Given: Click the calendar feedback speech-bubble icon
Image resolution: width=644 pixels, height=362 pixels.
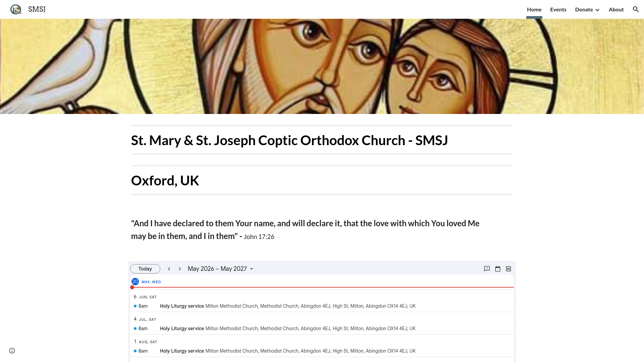Looking at the screenshot, I should [x=487, y=269].
